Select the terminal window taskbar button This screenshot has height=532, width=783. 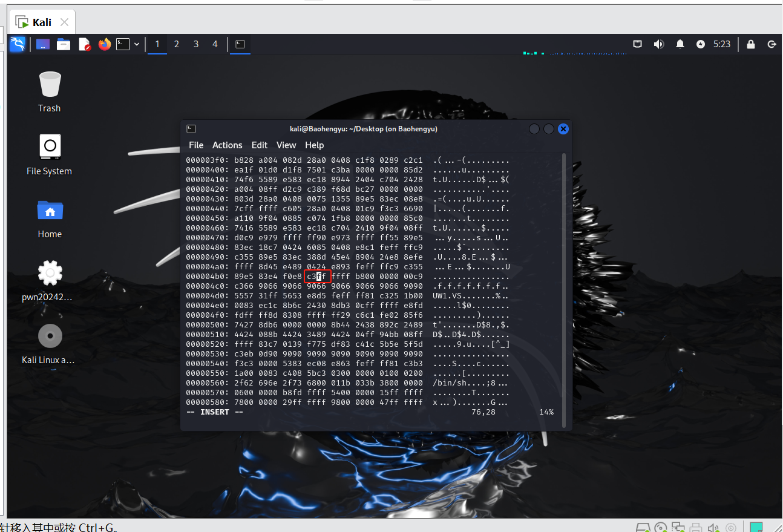[x=240, y=44]
